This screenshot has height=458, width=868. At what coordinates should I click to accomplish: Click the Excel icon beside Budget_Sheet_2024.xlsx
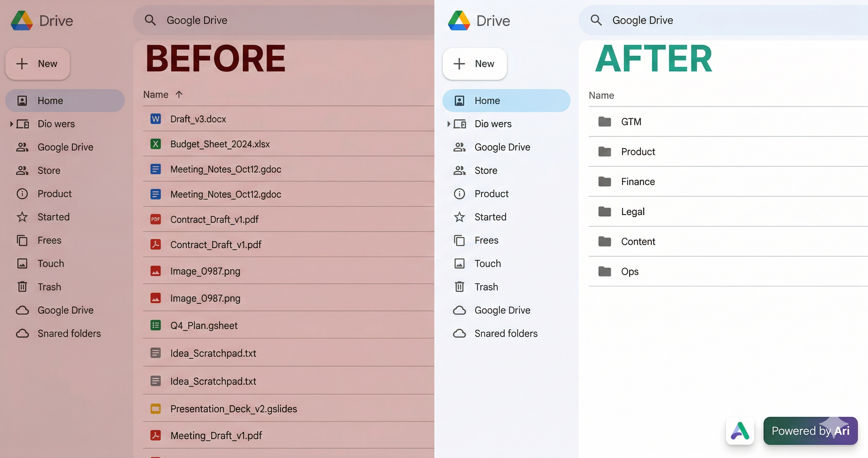155,144
